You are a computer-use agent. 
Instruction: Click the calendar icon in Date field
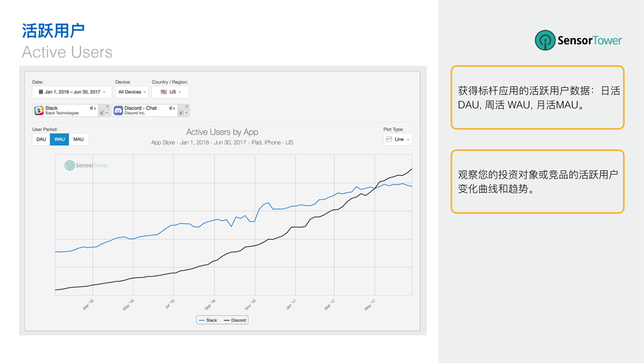(41, 92)
